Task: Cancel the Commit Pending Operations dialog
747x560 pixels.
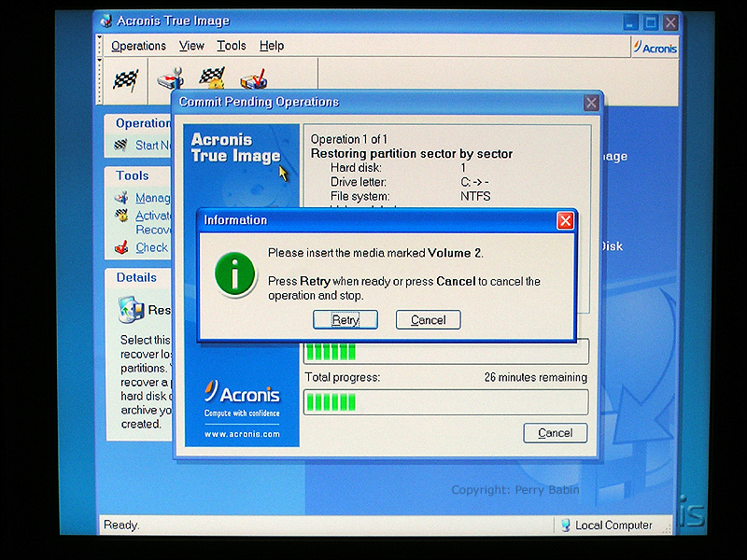Action: tap(555, 433)
